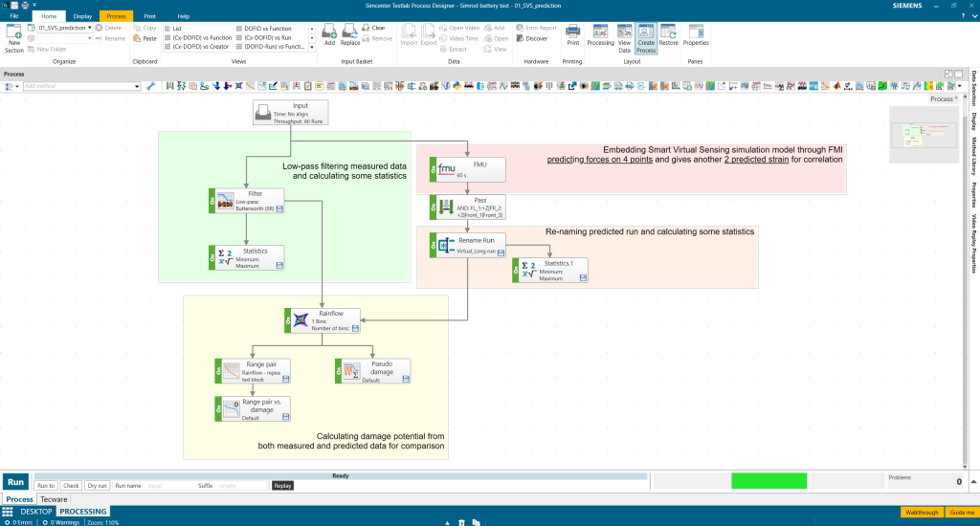Toggle the On switch of Rainflow node
This screenshot has height=526, width=980.
coord(287,320)
